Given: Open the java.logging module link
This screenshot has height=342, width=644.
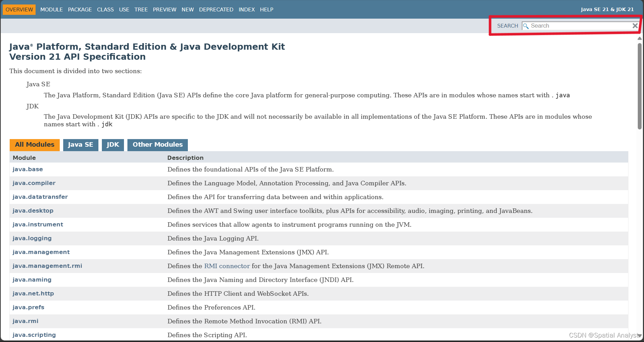Looking at the screenshot, I should point(32,238).
